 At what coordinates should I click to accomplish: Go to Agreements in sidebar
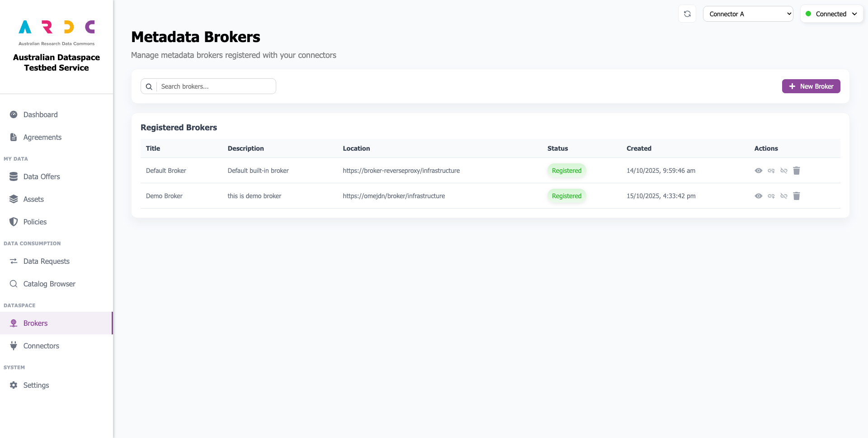57,137
